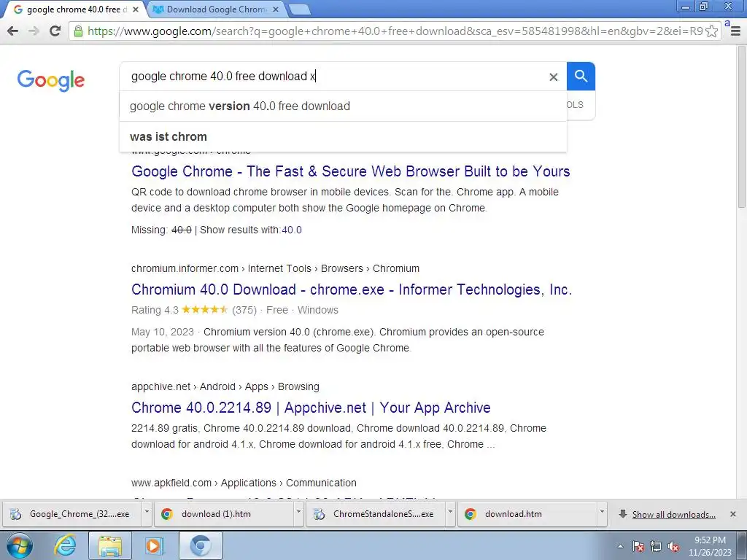Open dropdown for download.htm item
747x560 pixels.
tap(602, 513)
